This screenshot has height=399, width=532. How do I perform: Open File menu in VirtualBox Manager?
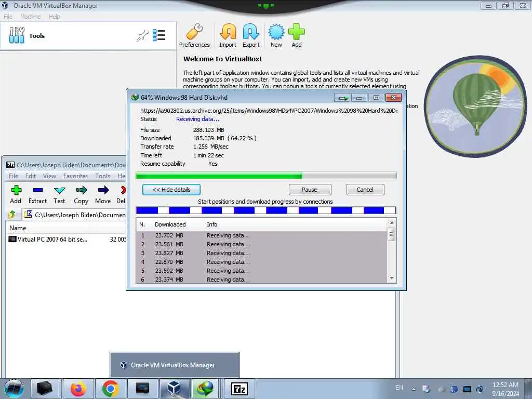8,17
